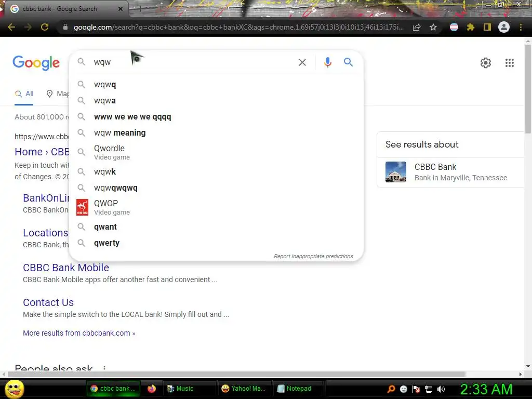Click the scroll-right arrow of horizontal scrollbar
This screenshot has width=532, height=399.
[521, 374]
